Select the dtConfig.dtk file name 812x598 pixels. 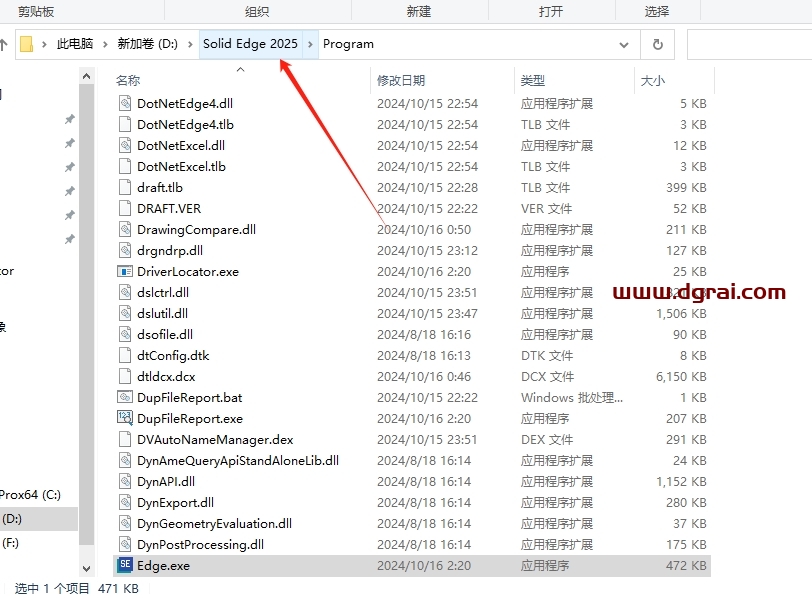173,356
